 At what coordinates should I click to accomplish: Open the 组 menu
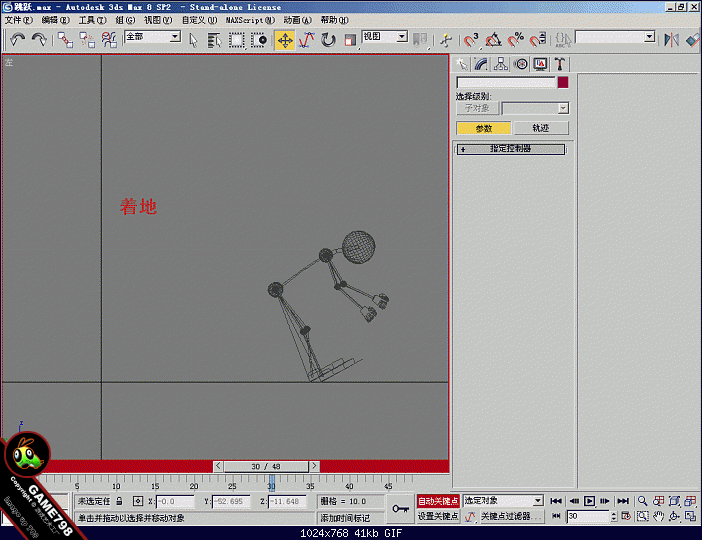pyautogui.click(x=125, y=20)
